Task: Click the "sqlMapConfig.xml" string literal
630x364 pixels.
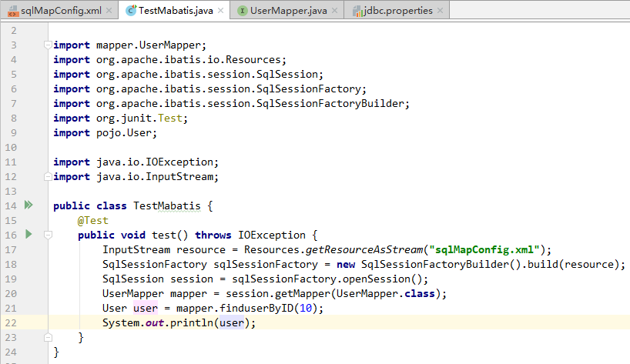Action: [484, 249]
